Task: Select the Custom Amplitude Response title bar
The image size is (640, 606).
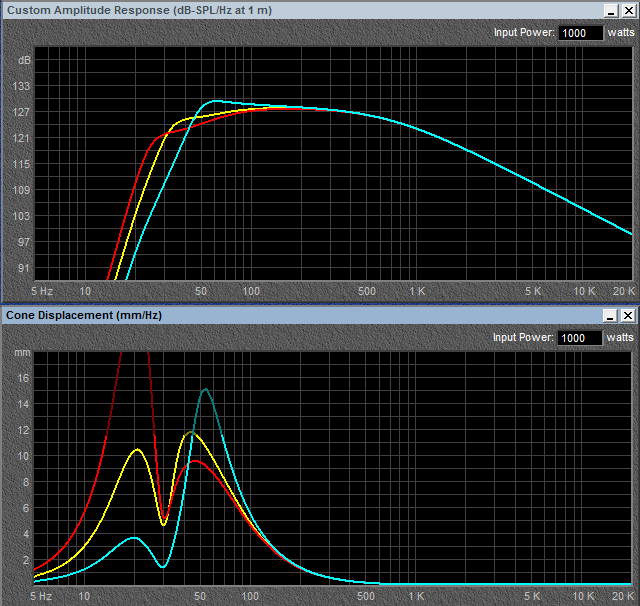Action: click(x=302, y=11)
